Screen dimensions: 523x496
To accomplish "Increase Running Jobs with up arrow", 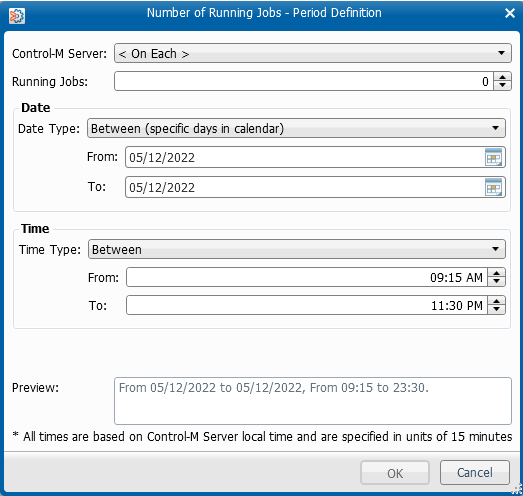I will (502, 77).
